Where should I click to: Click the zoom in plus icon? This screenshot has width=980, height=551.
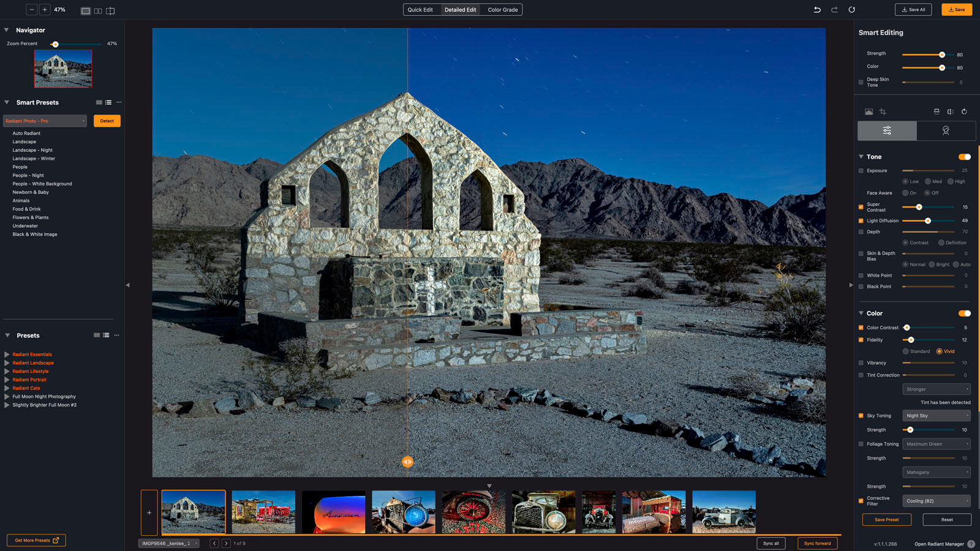tap(45, 10)
